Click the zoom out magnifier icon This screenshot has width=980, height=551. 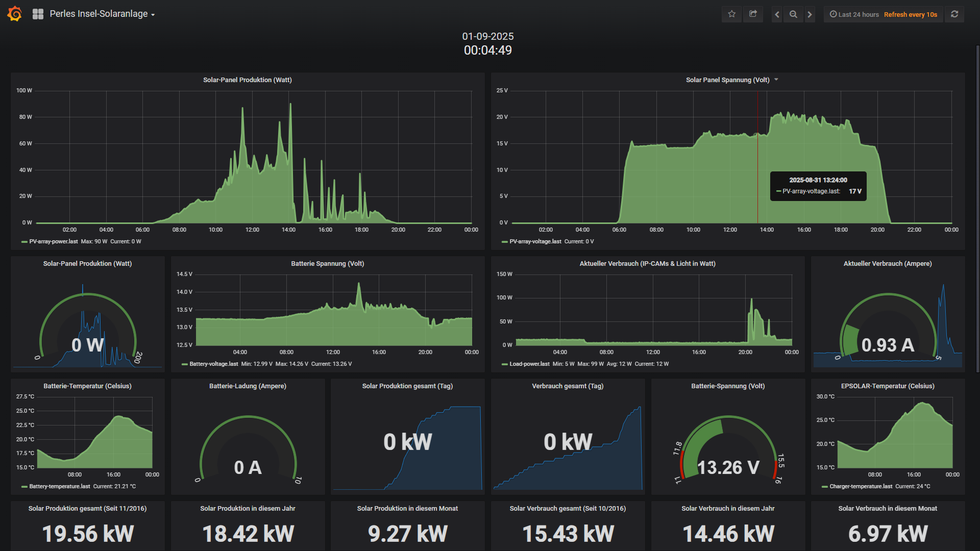pos(793,14)
